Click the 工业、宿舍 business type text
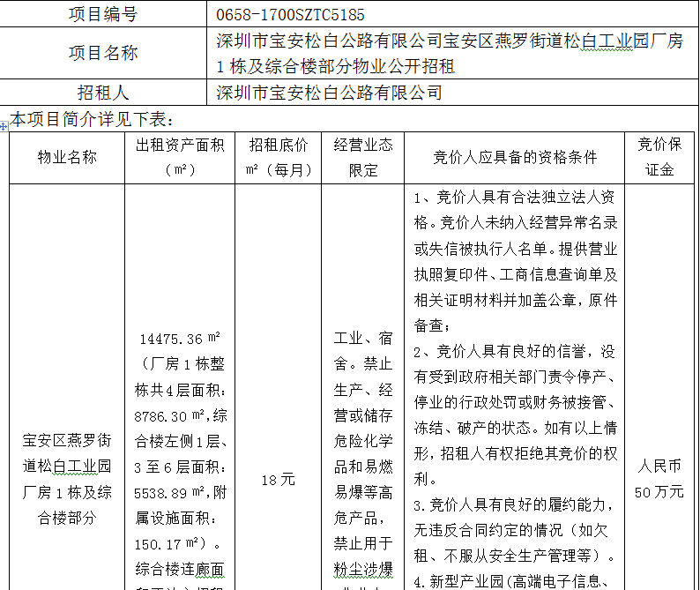This screenshot has width=700, height=590. (363, 350)
